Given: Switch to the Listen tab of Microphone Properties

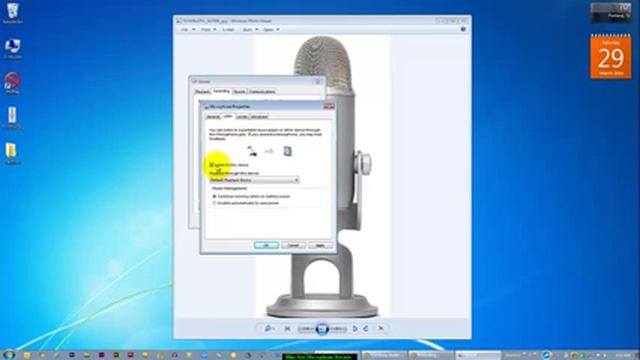Looking at the screenshot, I should pos(228,116).
